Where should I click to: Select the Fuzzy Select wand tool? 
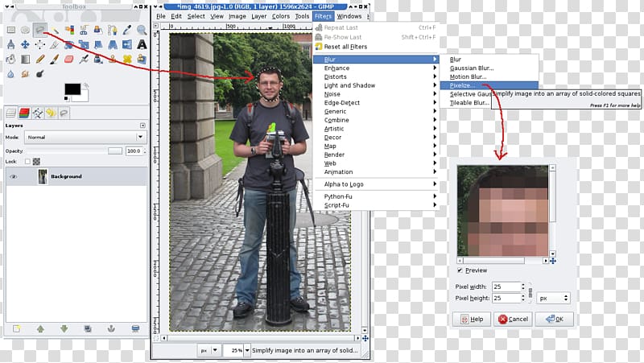point(55,30)
